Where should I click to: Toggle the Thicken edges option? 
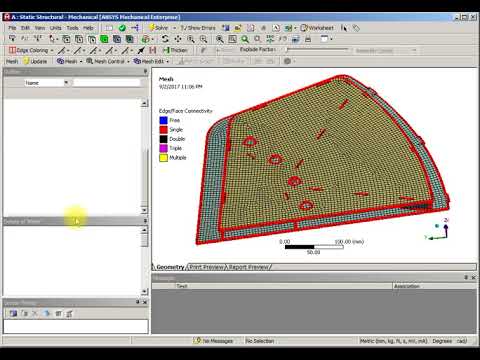pos(175,50)
